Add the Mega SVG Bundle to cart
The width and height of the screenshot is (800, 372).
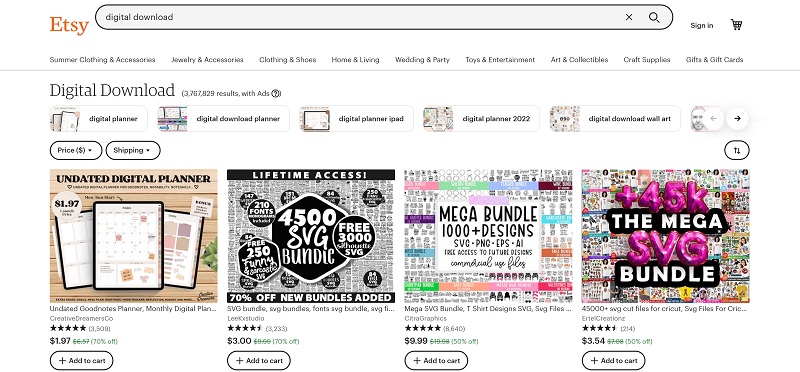436,360
